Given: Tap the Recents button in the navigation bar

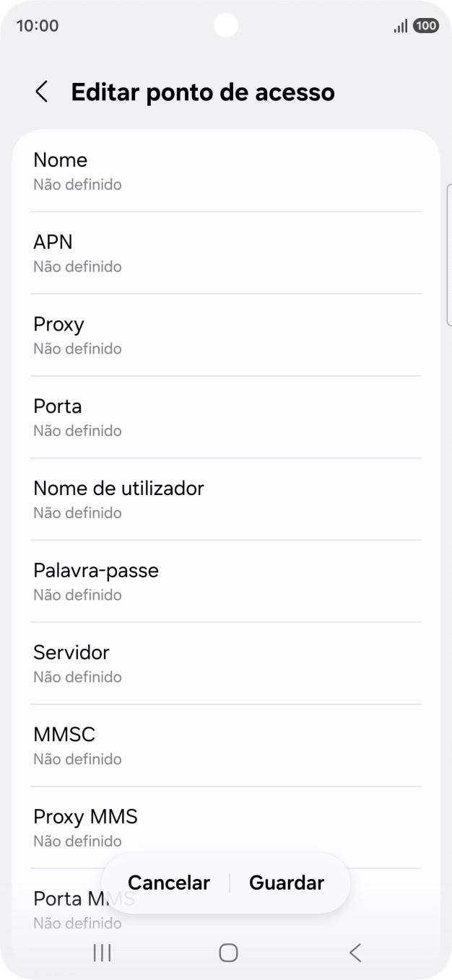Looking at the screenshot, I should [101, 953].
